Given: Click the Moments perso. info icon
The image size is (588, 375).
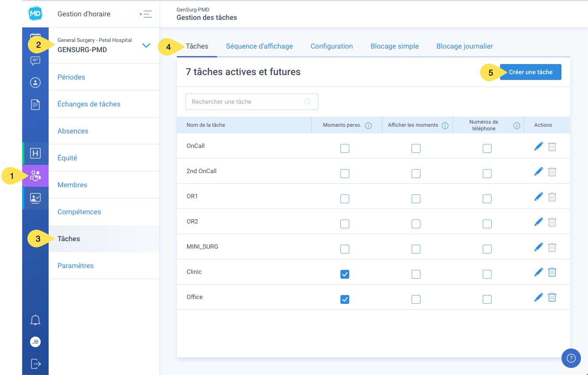Looking at the screenshot, I should coord(368,125).
